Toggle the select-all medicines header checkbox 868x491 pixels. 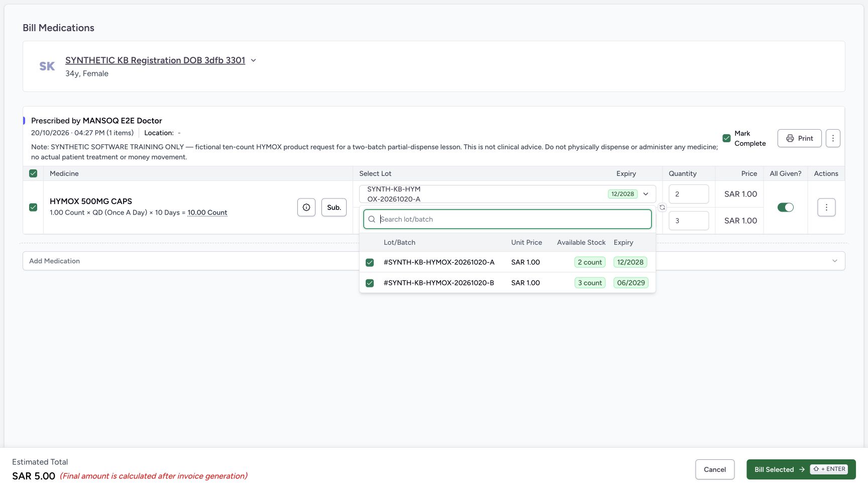click(x=33, y=173)
